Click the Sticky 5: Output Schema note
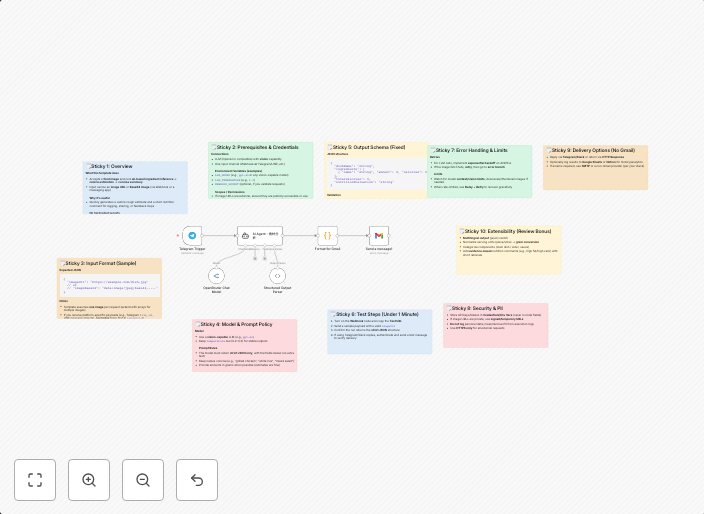 pos(376,170)
